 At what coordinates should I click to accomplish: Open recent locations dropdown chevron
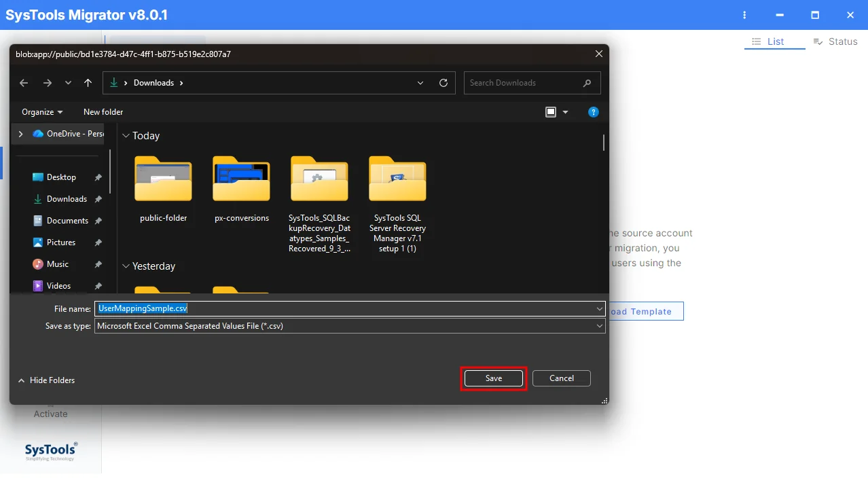click(68, 83)
